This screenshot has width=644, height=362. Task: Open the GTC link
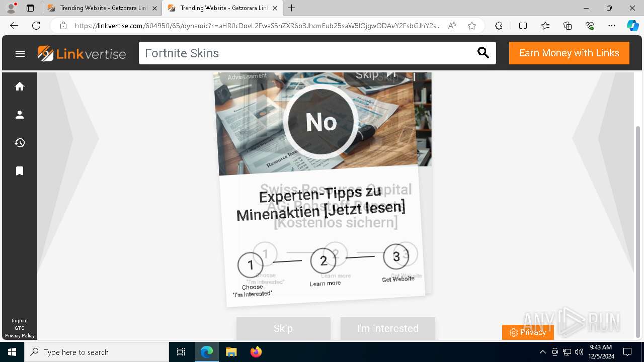(20, 328)
